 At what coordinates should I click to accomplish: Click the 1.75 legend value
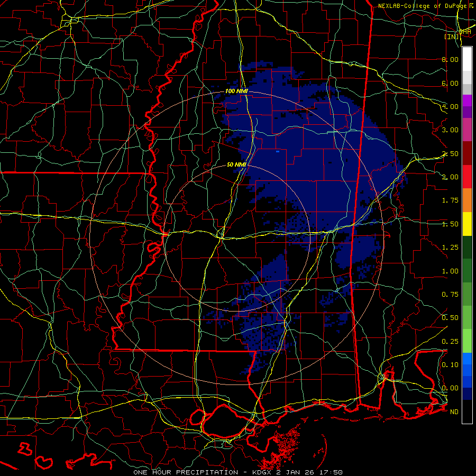450,200
